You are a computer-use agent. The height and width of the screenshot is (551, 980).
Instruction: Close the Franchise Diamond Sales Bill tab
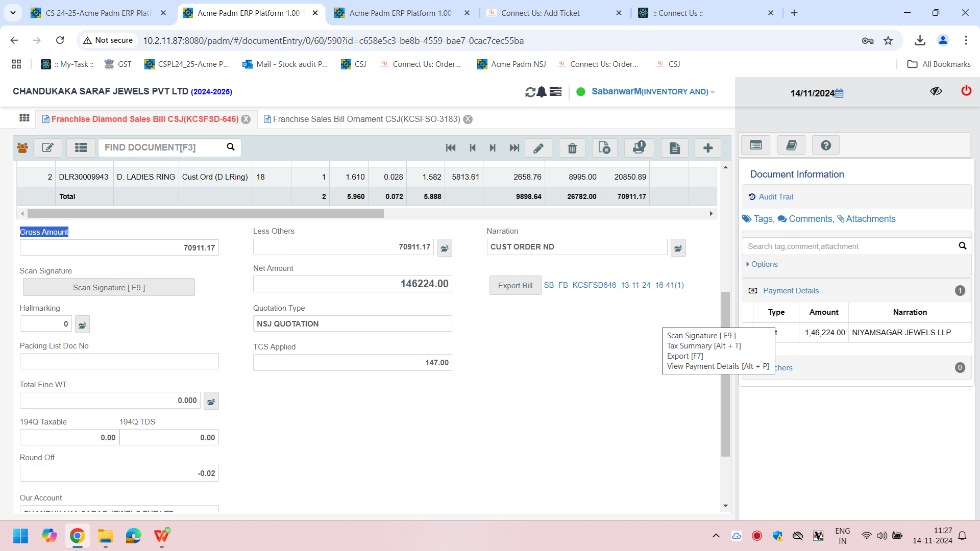click(x=246, y=119)
